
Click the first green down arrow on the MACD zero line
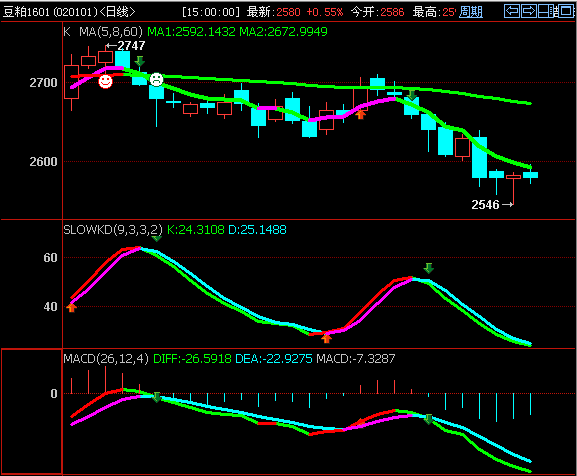pyautogui.click(x=156, y=397)
